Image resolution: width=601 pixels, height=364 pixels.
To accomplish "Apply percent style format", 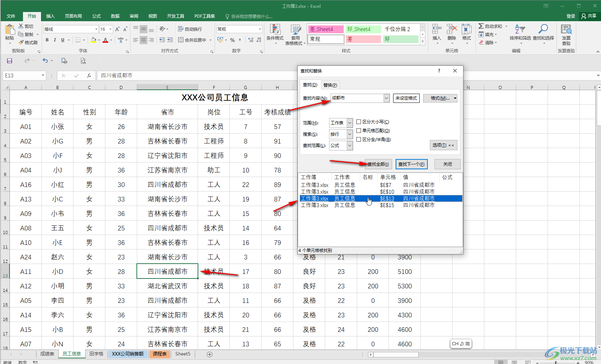I will tap(232, 40).
